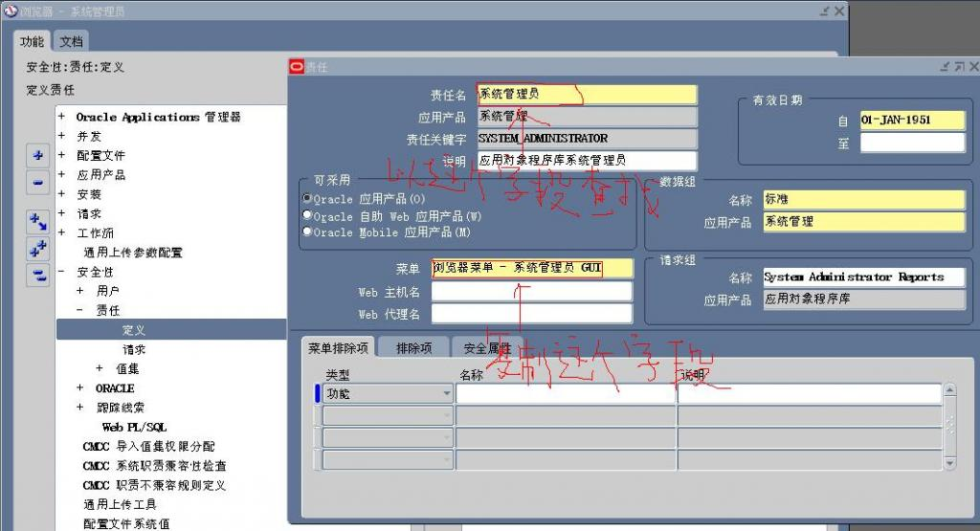Click the navigator window app icon

point(11,11)
